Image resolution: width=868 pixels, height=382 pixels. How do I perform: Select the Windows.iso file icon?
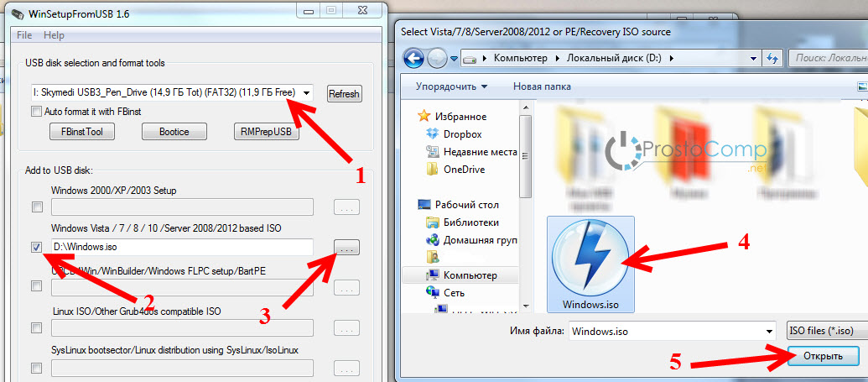click(590, 257)
